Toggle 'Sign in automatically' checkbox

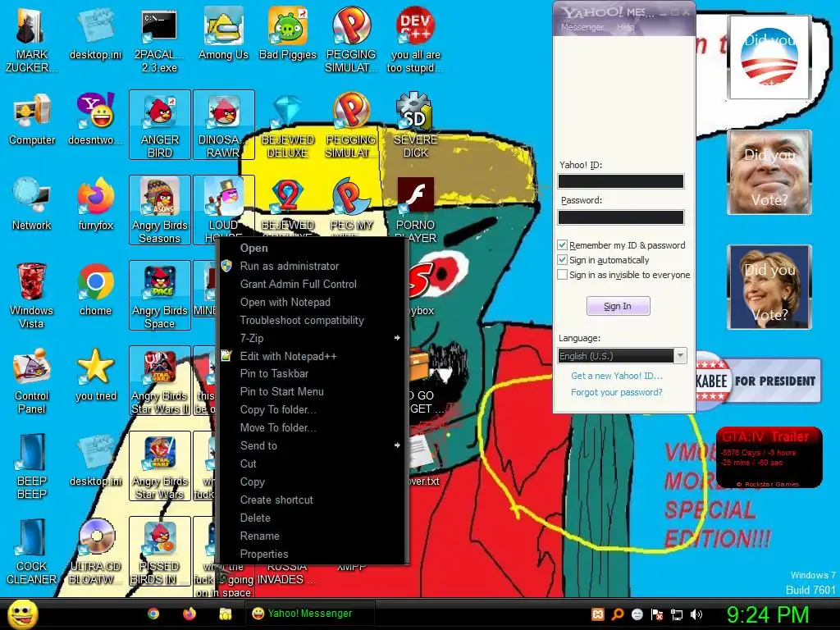pyautogui.click(x=562, y=260)
